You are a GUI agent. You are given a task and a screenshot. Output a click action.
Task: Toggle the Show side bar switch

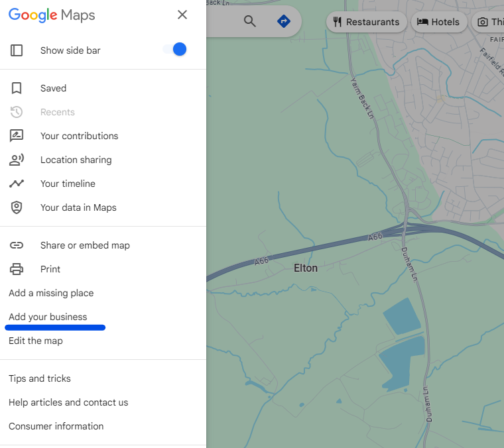[x=174, y=50]
